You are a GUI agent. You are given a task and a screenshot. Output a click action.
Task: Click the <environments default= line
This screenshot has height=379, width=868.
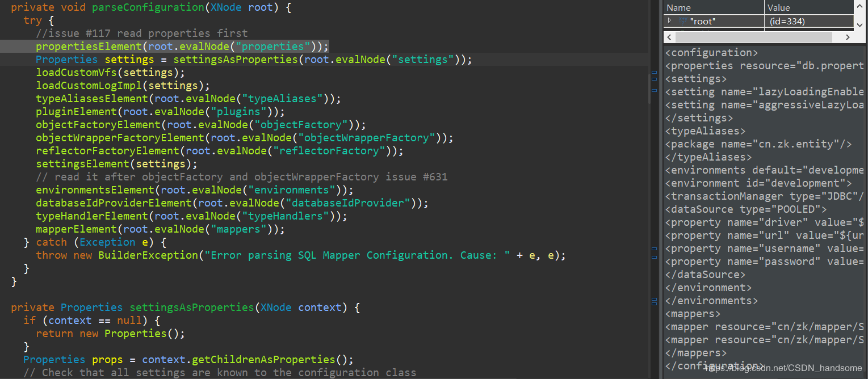click(765, 170)
